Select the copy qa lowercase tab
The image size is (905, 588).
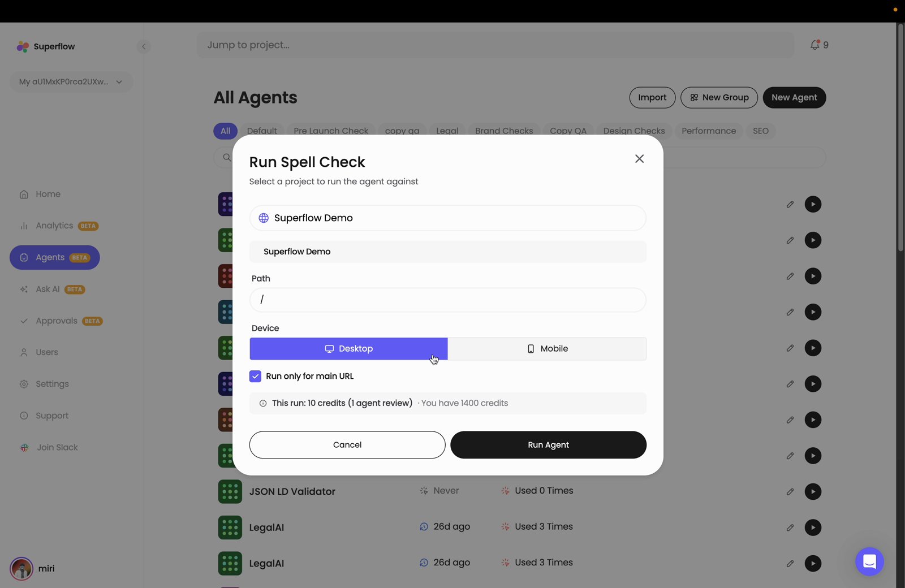[x=402, y=131]
